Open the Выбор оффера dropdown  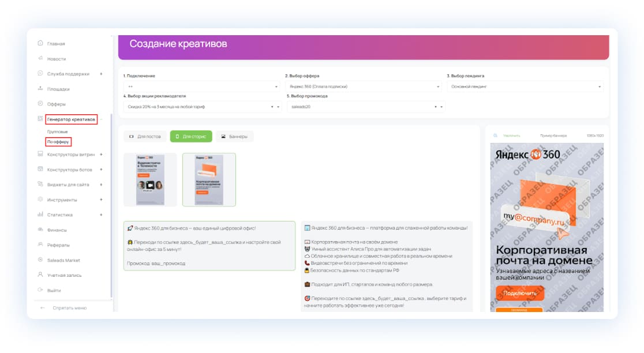pyautogui.click(x=362, y=87)
